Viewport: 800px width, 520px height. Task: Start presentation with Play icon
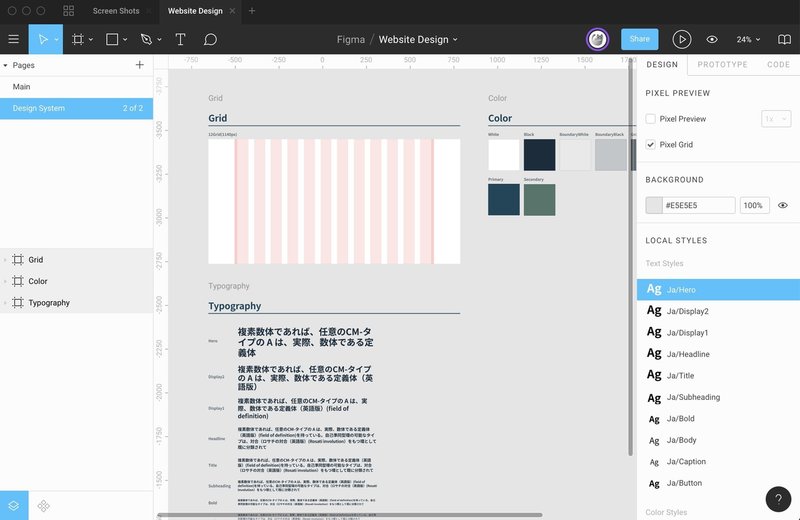(x=682, y=39)
